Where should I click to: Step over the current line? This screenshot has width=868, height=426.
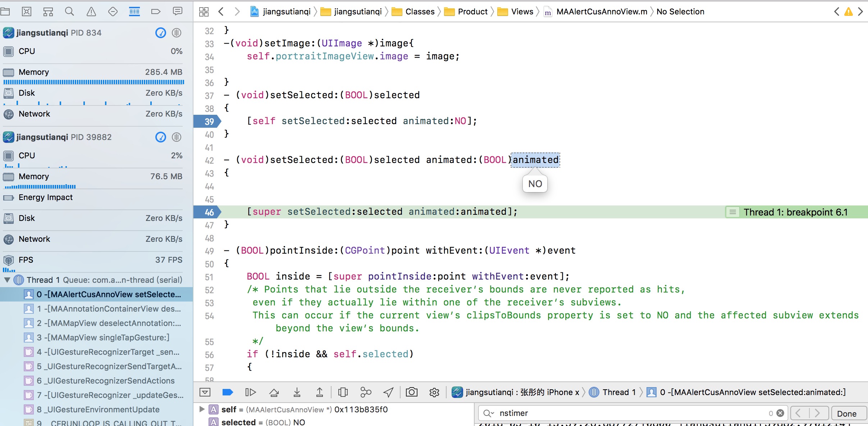click(274, 392)
